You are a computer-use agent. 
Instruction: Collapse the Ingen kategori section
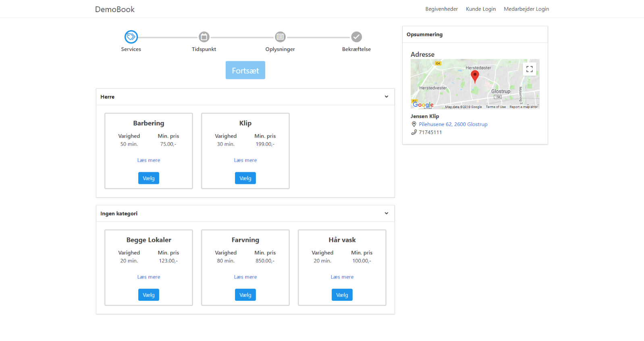pyautogui.click(x=386, y=213)
